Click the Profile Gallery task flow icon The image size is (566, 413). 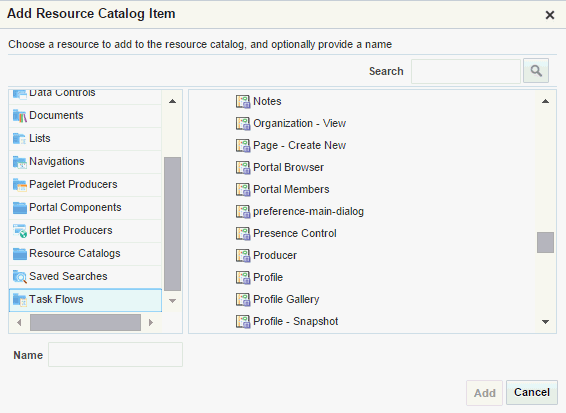[x=243, y=300]
